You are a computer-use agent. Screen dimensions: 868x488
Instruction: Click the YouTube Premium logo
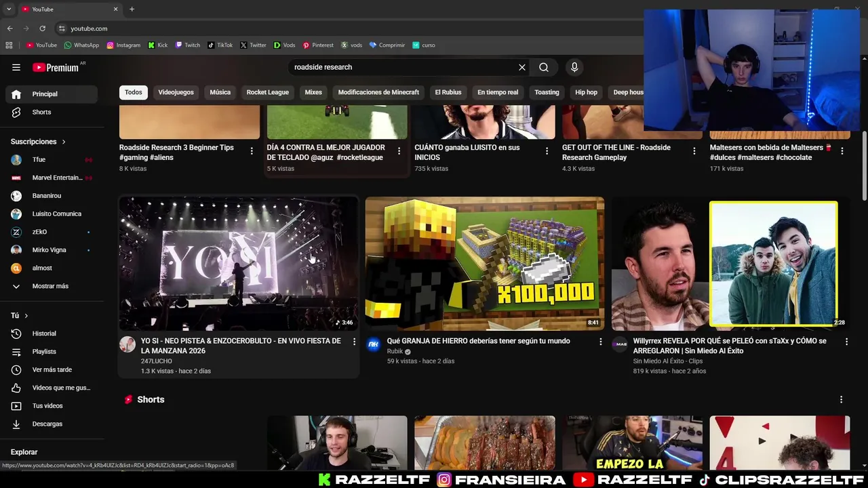56,67
